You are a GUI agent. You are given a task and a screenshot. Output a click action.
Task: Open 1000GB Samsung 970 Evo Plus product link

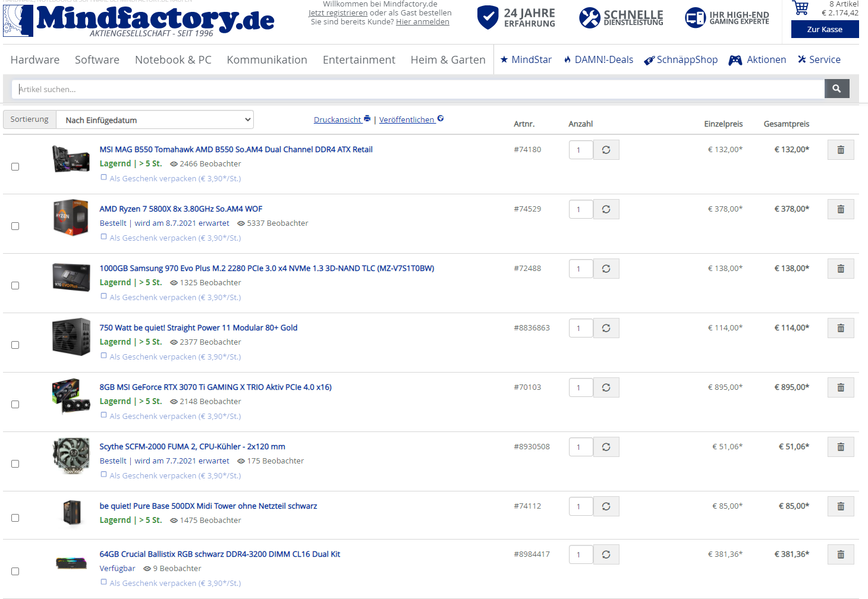pyautogui.click(x=267, y=268)
